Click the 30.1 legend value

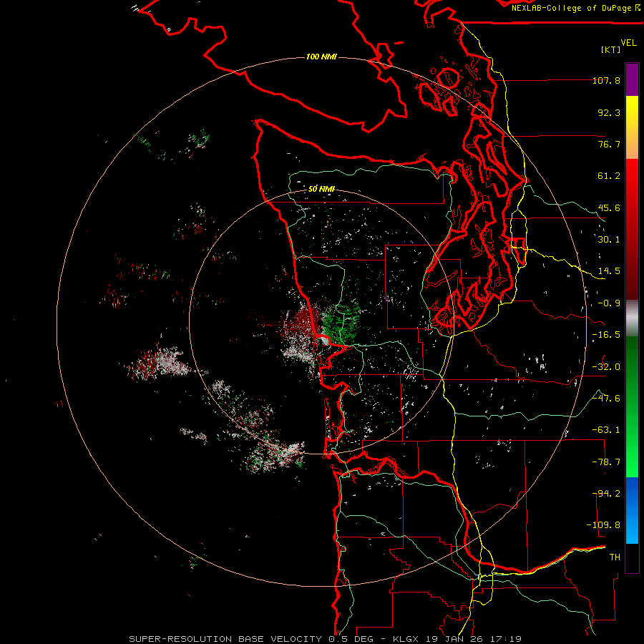point(609,240)
